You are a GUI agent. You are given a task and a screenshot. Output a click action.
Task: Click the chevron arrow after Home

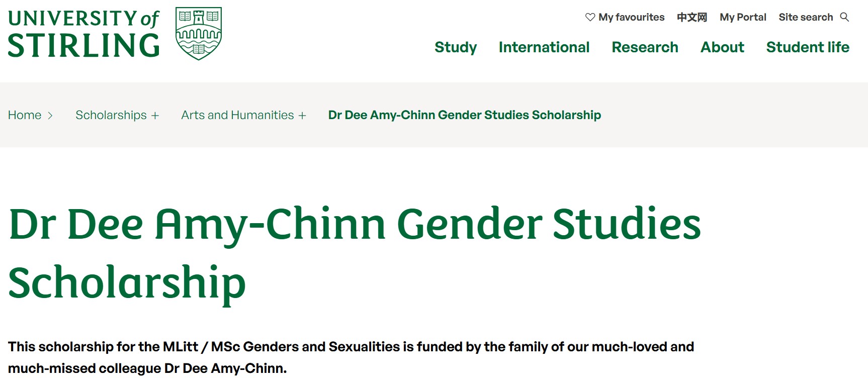tap(50, 116)
